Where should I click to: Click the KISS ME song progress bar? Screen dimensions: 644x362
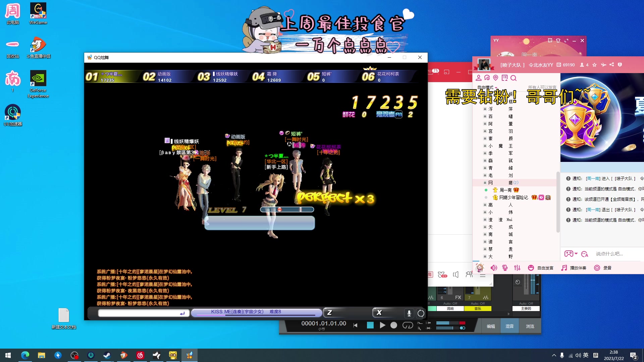[x=256, y=312]
